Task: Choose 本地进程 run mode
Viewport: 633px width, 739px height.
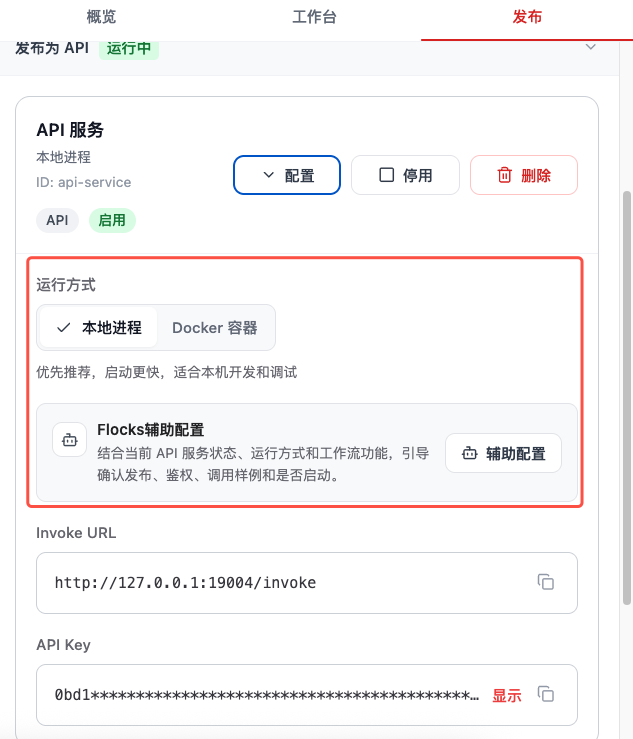Action: click(99, 328)
